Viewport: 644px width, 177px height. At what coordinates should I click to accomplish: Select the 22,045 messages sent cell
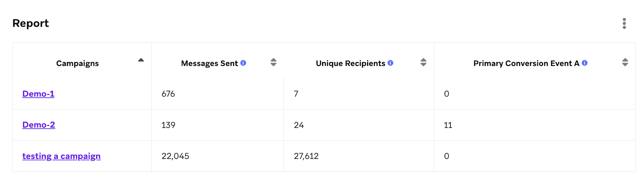coord(217,156)
